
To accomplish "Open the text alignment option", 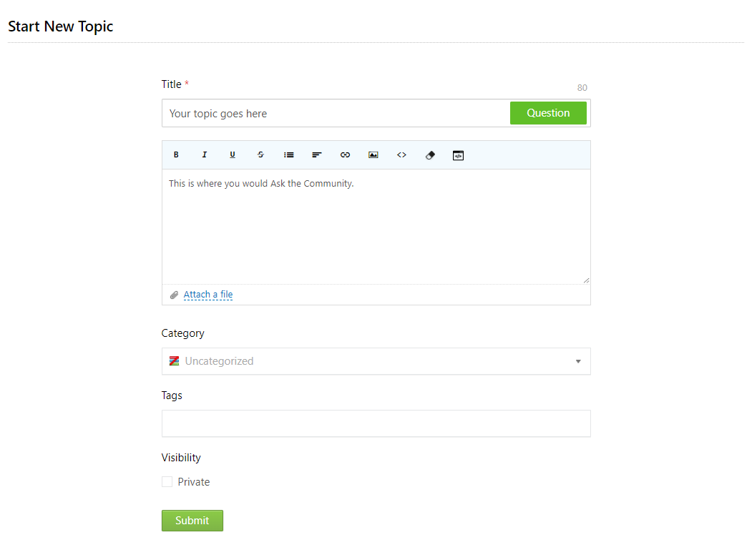I will coord(317,155).
